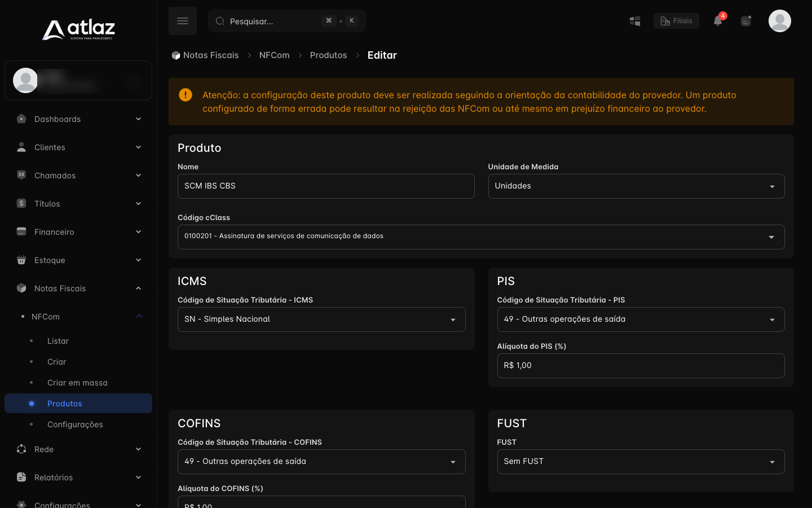Image resolution: width=812 pixels, height=508 pixels.
Task: Click the Filiais button
Action: (676, 21)
